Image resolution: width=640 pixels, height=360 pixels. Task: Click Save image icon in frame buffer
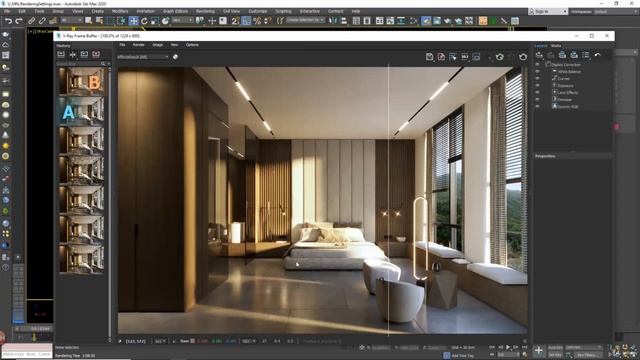coord(429,57)
